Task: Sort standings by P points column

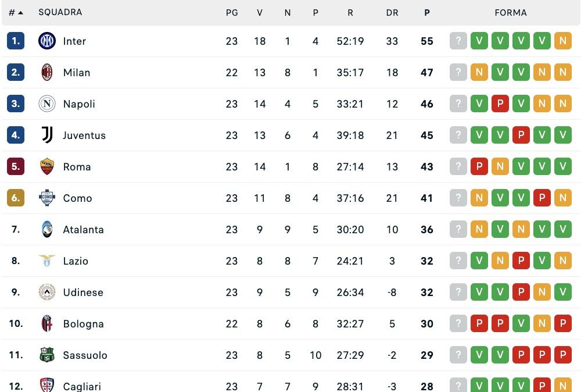Action: (x=427, y=12)
